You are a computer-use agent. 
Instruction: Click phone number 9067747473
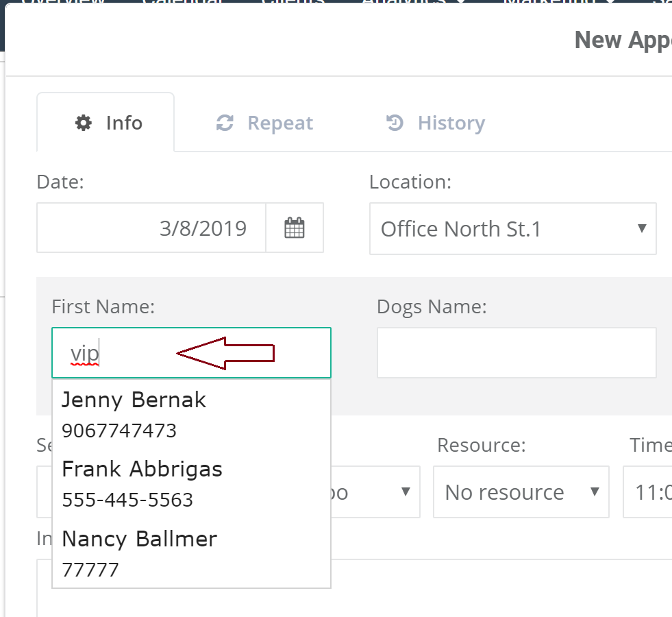tap(119, 431)
